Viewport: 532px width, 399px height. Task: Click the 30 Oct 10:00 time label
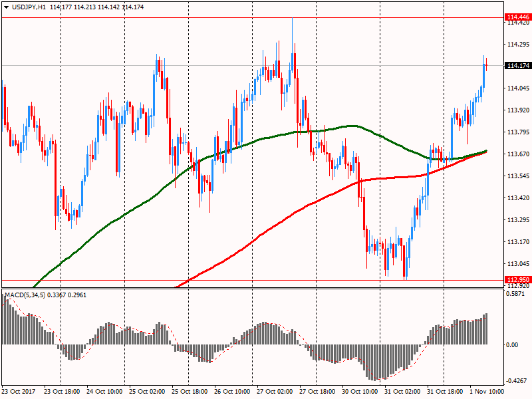coord(360,392)
